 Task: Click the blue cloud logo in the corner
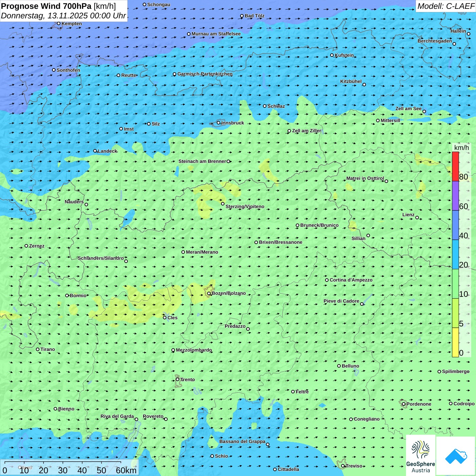[x=456, y=456]
